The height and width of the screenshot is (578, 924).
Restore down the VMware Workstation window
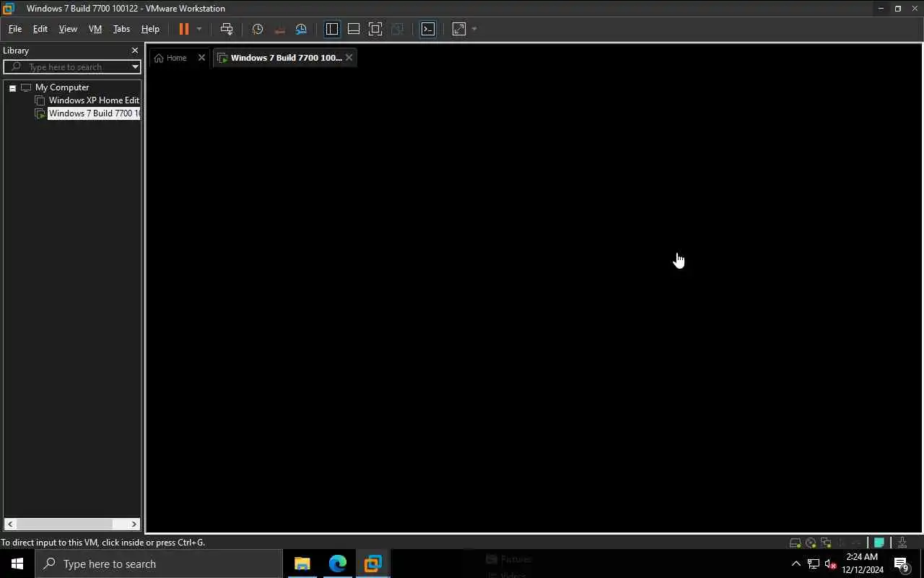click(898, 9)
